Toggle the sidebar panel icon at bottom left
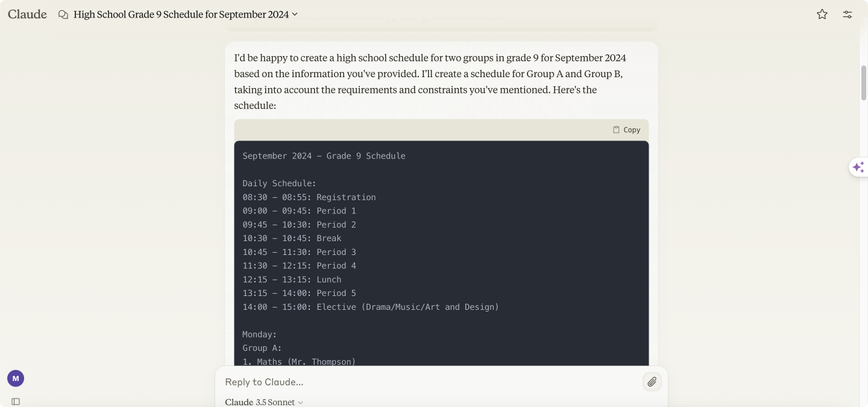This screenshot has height=407, width=868. (16, 402)
